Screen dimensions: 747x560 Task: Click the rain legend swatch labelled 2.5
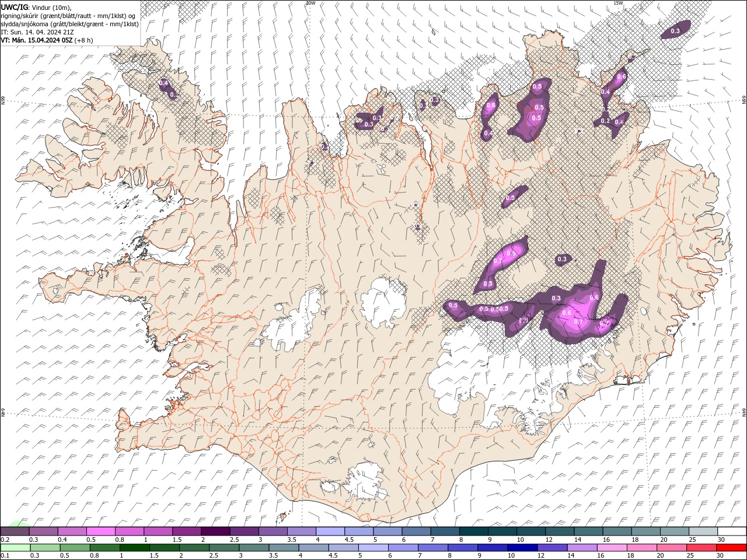click(x=224, y=548)
